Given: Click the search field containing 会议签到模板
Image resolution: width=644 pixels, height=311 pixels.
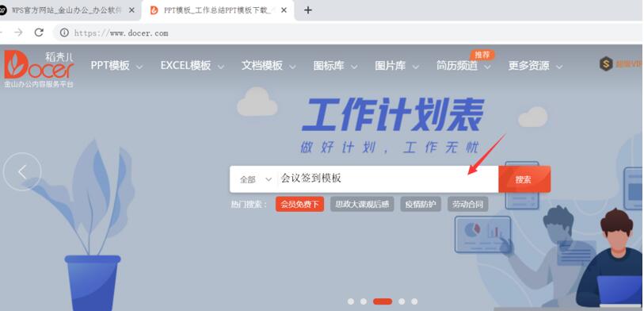Looking at the screenshot, I should [x=388, y=179].
